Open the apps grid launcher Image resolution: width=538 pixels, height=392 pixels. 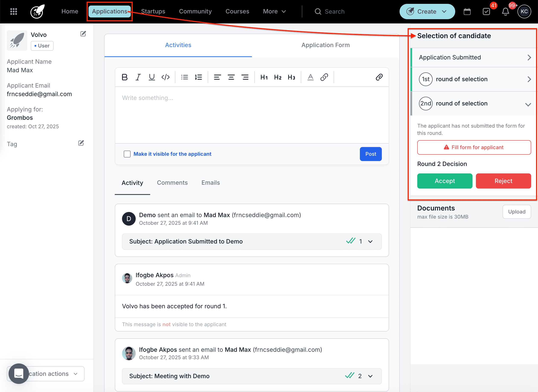click(13, 11)
